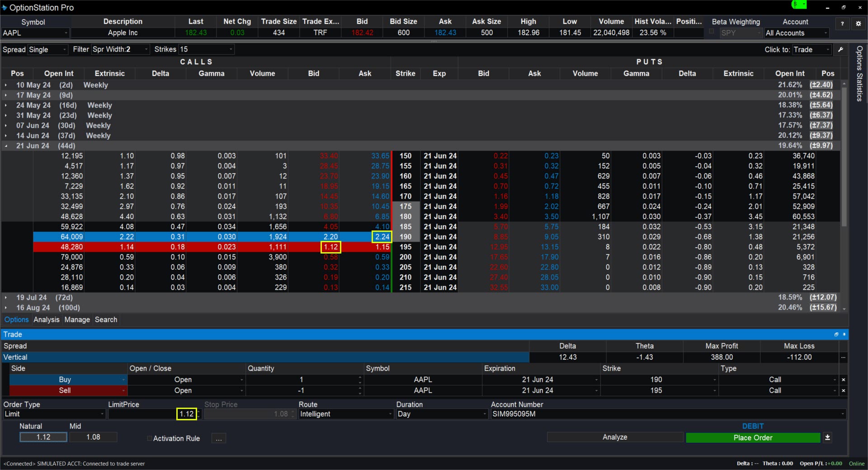Click the Analyze button

tap(614, 437)
